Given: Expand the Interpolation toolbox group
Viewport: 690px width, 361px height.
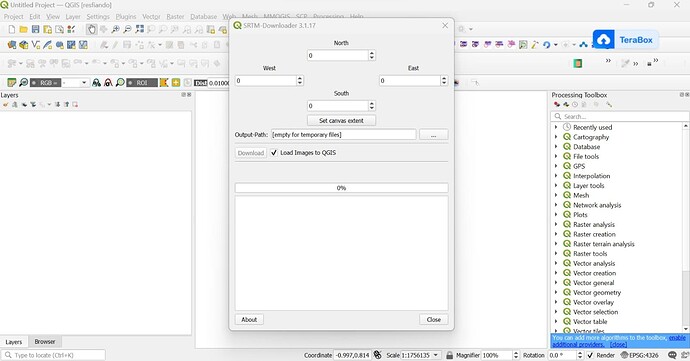Looking at the screenshot, I should click(556, 176).
